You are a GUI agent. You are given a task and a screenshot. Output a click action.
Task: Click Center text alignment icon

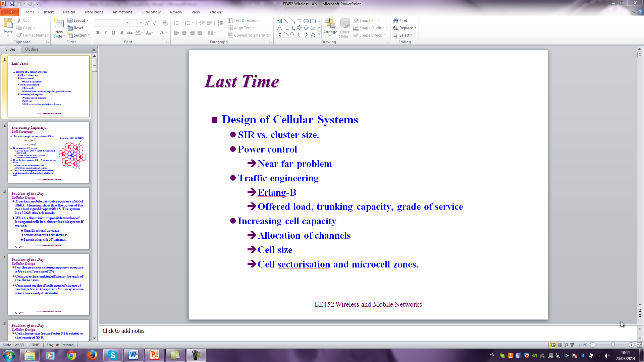184,33
